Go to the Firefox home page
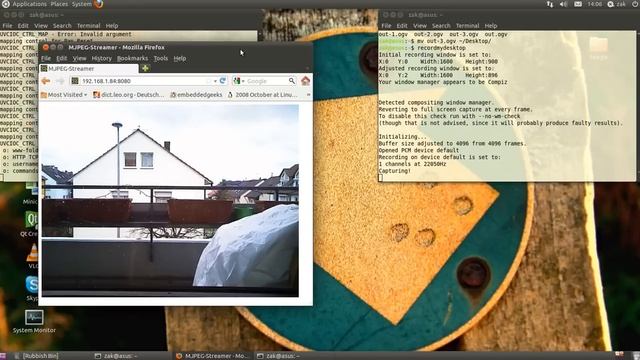The width and height of the screenshot is (640, 360). tap(306, 81)
